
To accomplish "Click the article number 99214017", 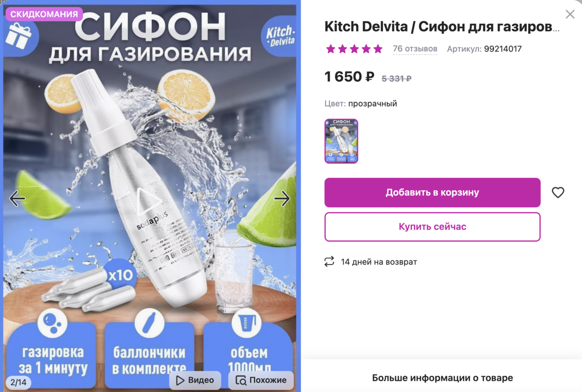I will tap(503, 49).
